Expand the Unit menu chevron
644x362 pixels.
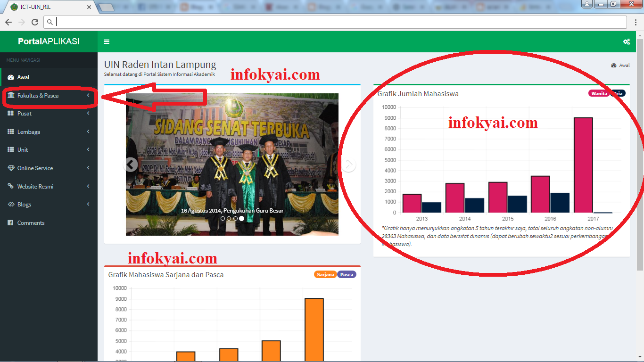88,150
